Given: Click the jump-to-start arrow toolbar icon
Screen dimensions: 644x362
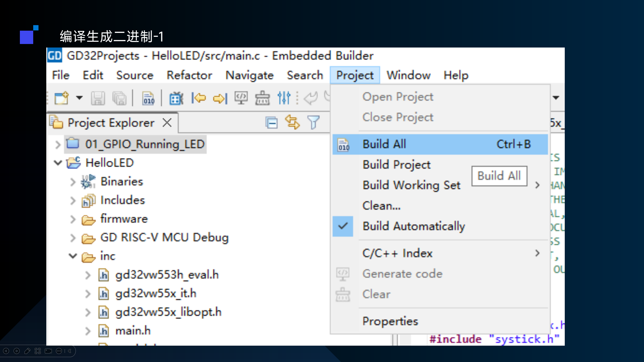Looking at the screenshot, I should 198,98.
